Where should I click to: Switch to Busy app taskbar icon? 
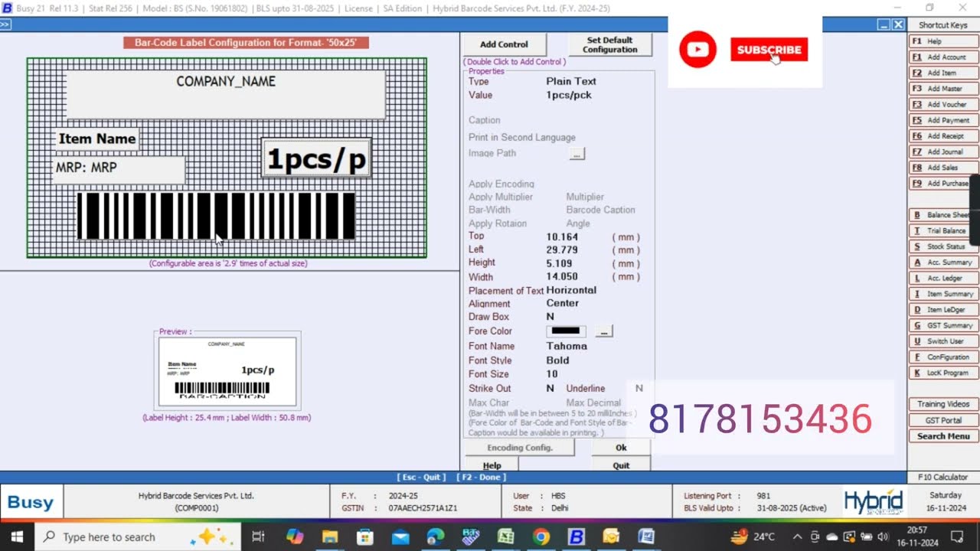[x=577, y=536]
